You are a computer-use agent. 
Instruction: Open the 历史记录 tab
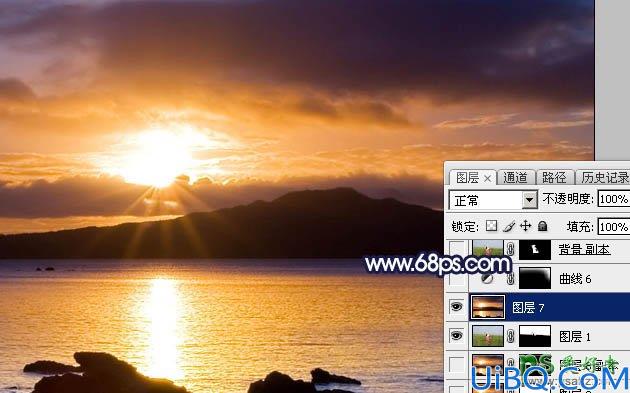click(604, 177)
